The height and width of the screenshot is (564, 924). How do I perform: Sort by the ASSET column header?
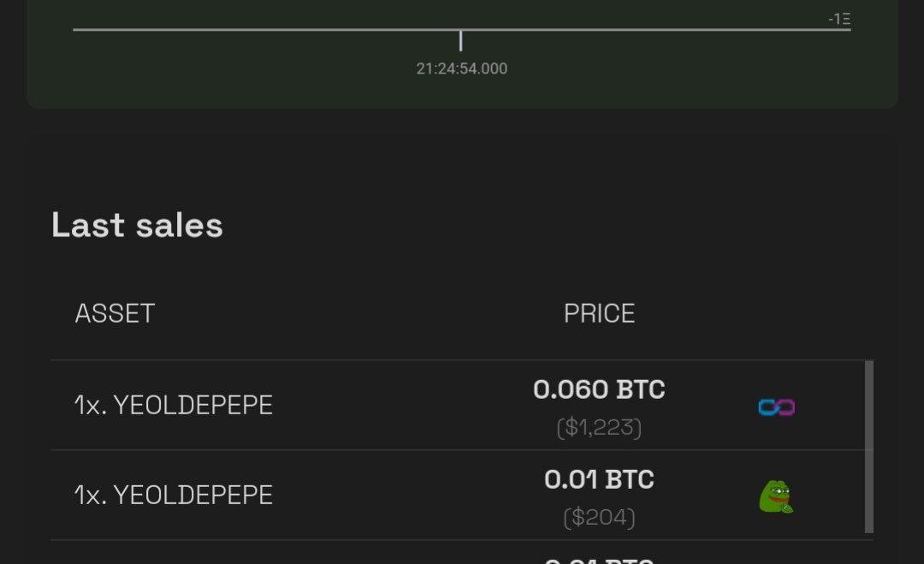[x=115, y=313]
